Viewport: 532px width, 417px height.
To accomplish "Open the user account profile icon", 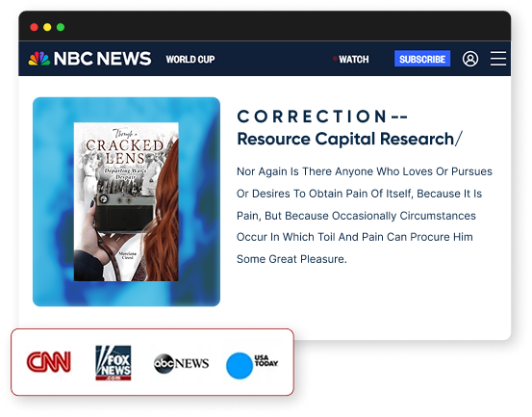I will click(x=470, y=59).
